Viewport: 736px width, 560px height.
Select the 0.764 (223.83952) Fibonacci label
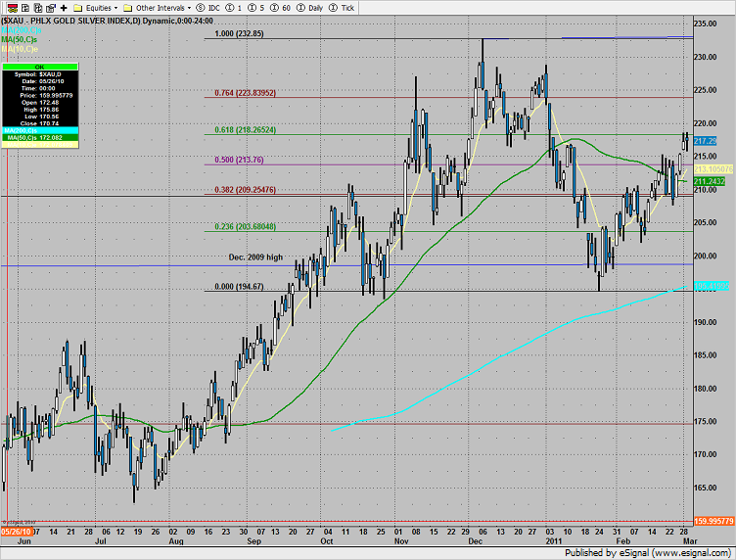[245, 93]
